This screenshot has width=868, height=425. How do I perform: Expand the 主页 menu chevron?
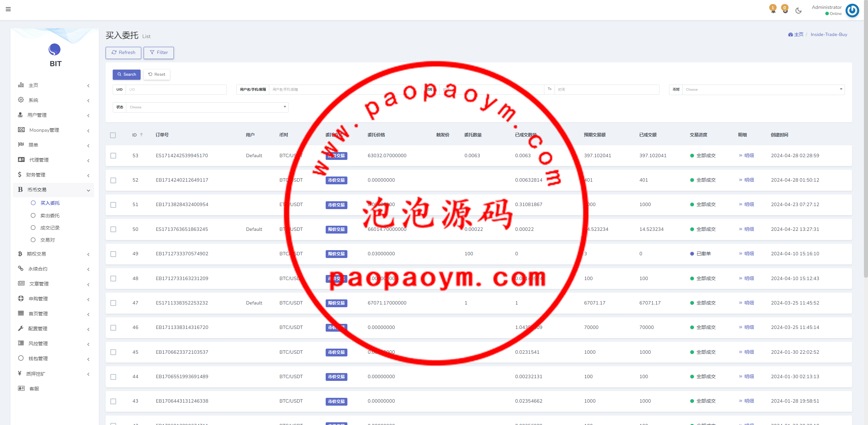88,86
